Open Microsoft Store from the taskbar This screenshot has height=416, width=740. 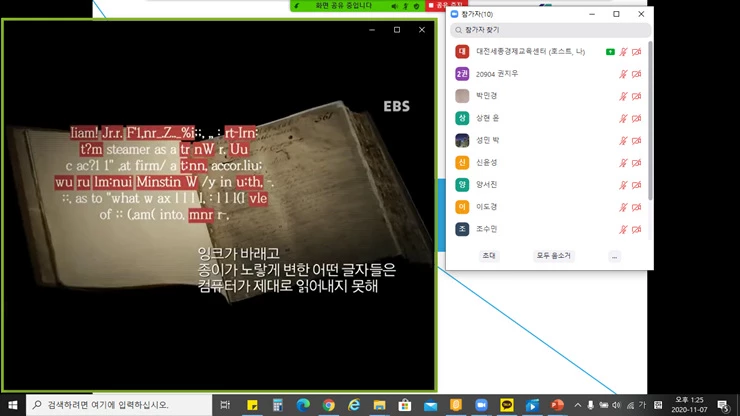point(405,405)
